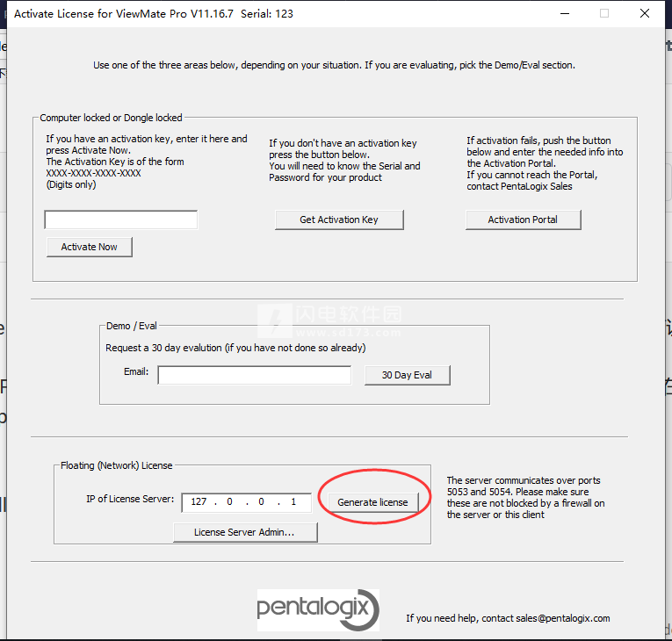Click the 'XXXX-XXXX-XXXX-XXXX' key format text

pos(93,173)
